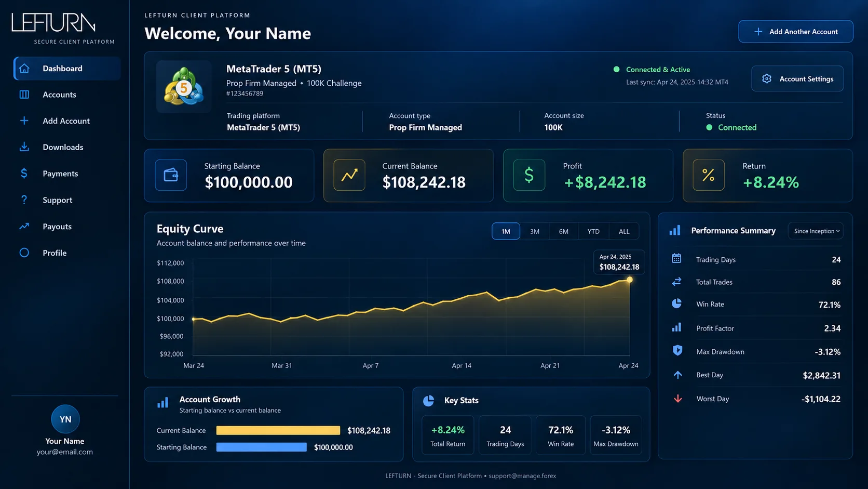Viewport: 868px width, 489px height.
Task: Click the up arrow icon next to Best Day
Action: click(x=677, y=375)
